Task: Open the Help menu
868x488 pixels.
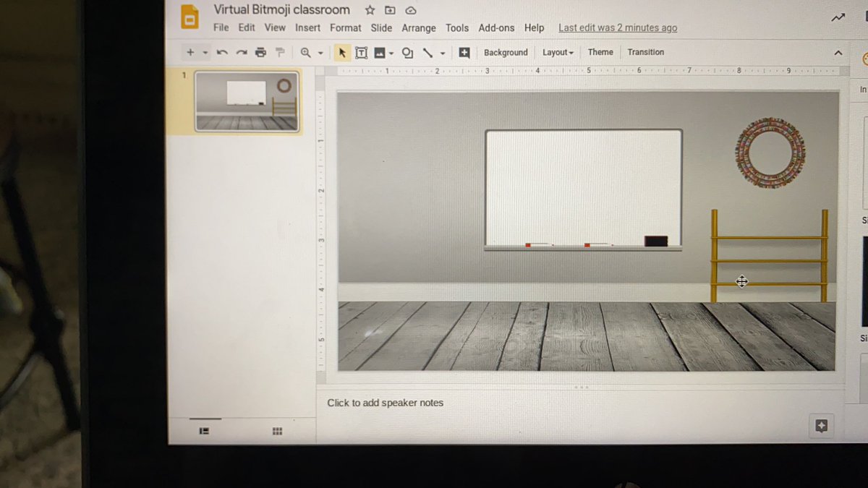Action: [x=535, y=27]
